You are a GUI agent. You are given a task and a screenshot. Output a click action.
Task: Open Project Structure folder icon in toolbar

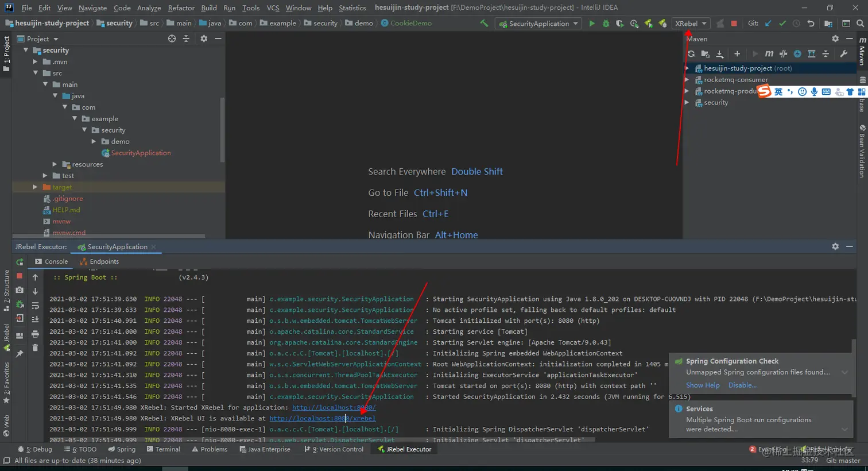(x=828, y=24)
